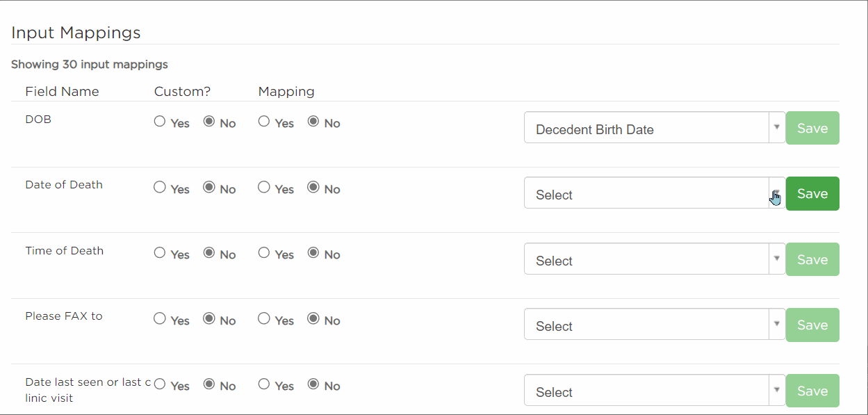868x415 pixels.
Task: Click the Time of Death field name link
Action: tap(64, 250)
